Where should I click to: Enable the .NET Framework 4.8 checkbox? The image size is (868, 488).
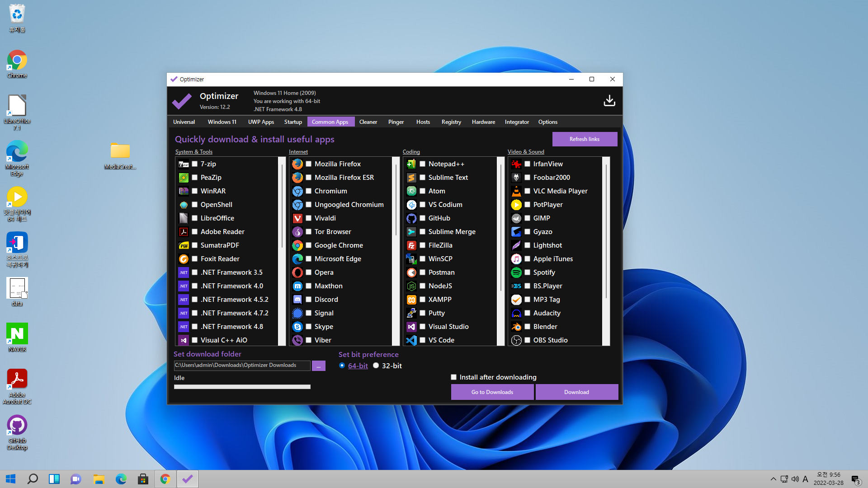195,327
